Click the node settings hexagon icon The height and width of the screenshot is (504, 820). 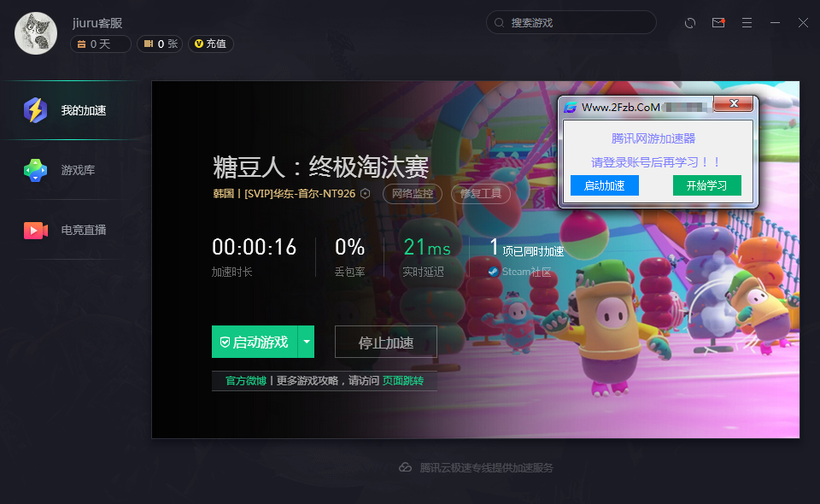click(366, 193)
